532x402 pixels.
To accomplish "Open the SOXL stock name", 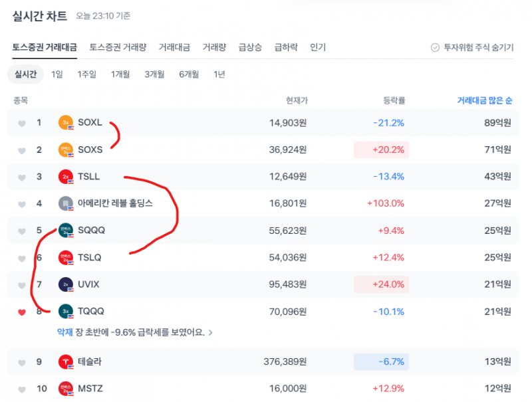I will click(x=90, y=122).
